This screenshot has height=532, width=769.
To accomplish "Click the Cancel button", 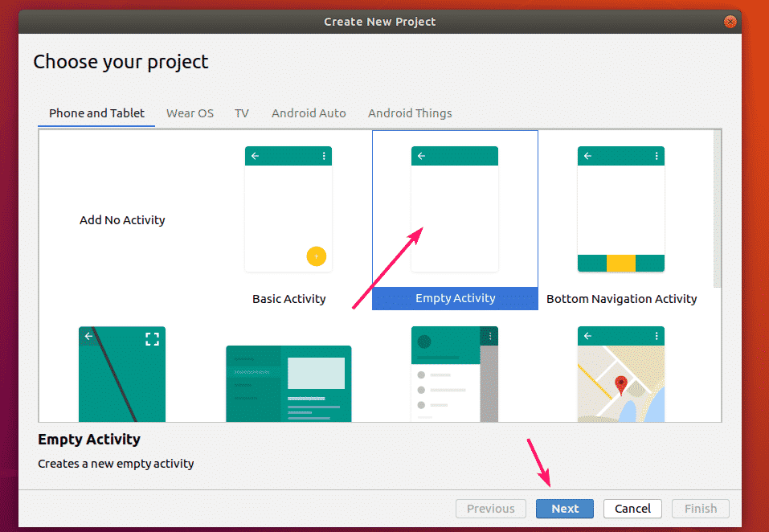I will pos(632,509).
